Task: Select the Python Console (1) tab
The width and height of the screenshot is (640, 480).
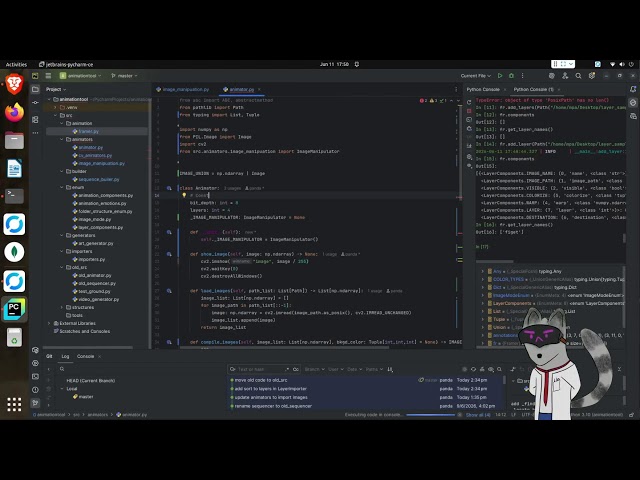Action: (x=533, y=89)
